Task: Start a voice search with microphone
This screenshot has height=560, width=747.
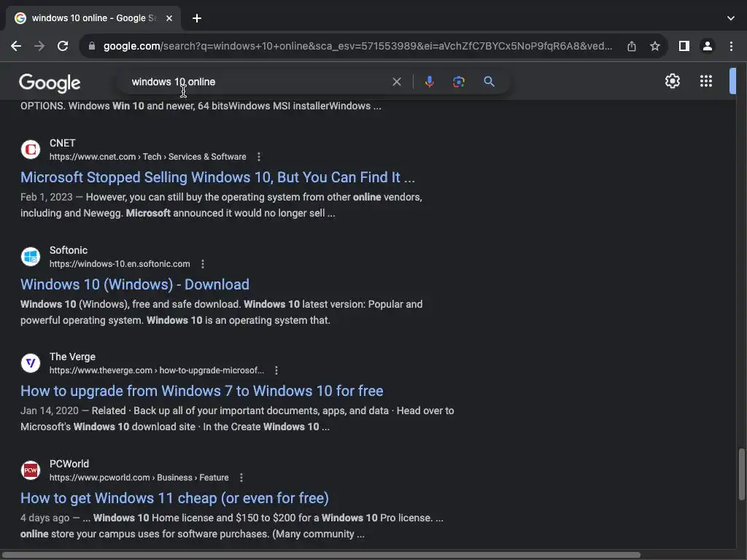Action: point(429,82)
